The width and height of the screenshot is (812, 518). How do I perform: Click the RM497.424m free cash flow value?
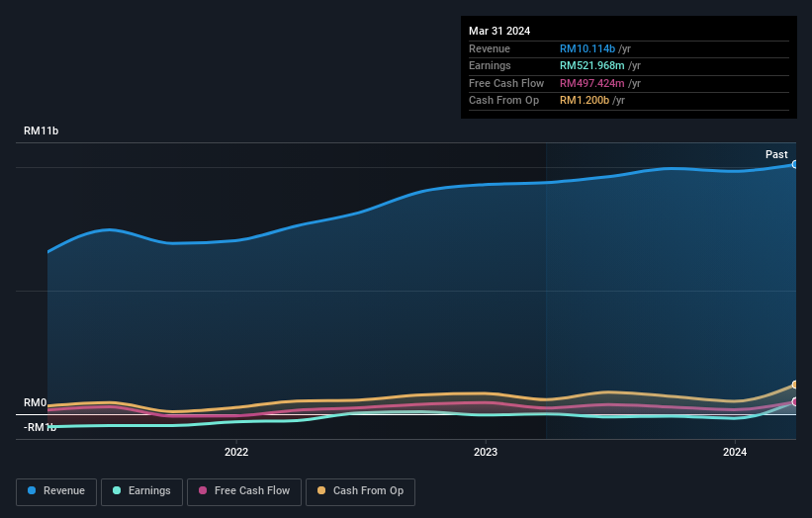pyautogui.click(x=591, y=83)
